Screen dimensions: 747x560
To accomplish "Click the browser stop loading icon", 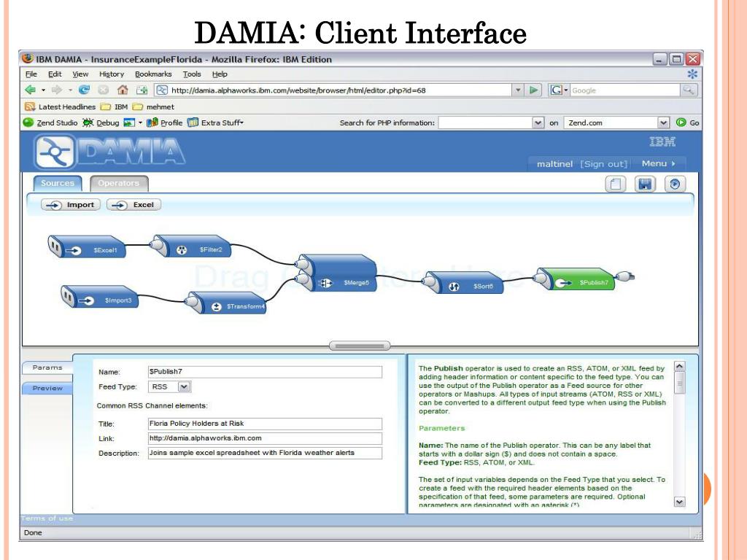I will point(103,90).
